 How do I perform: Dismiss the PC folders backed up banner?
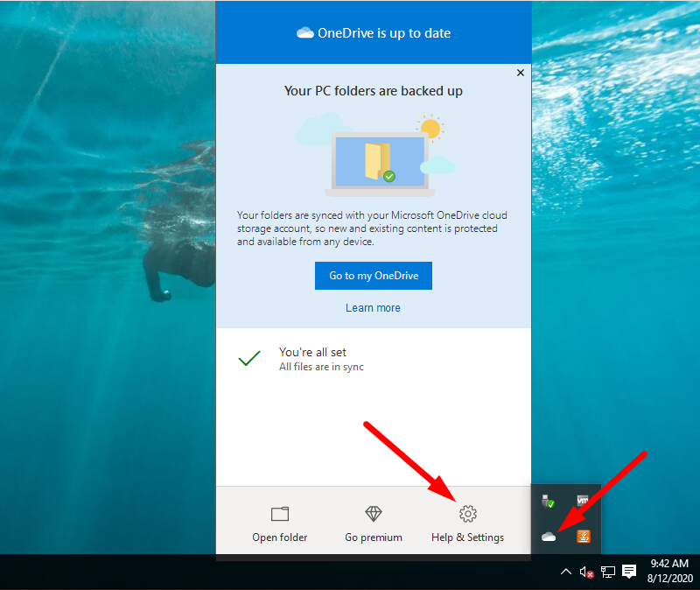[521, 73]
